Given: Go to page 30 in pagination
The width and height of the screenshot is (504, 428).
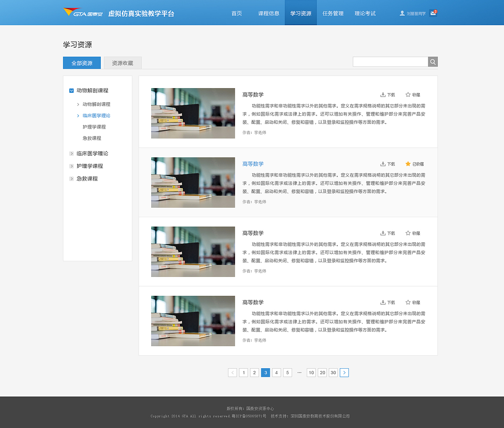Looking at the screenshot, I should click(333, 373).
